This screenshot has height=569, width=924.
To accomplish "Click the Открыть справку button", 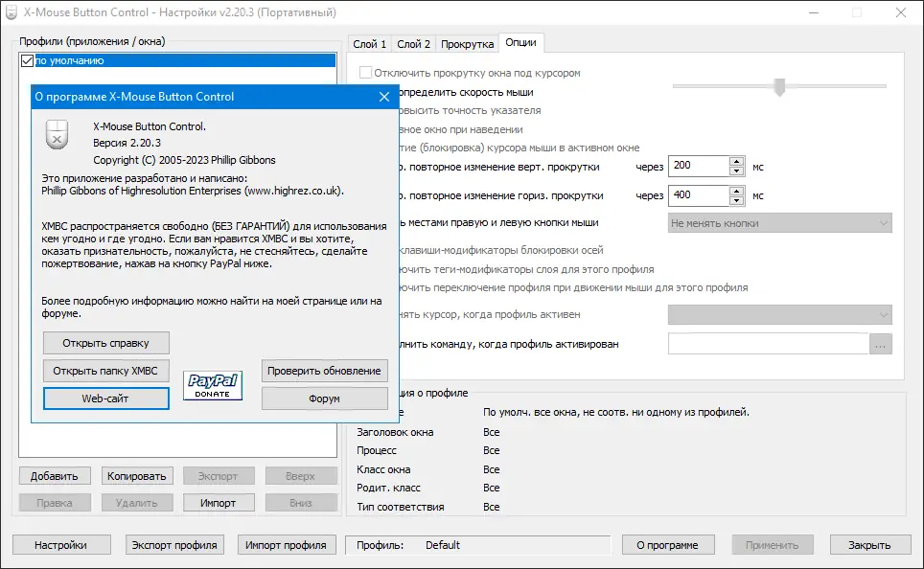I will [106, 343].
